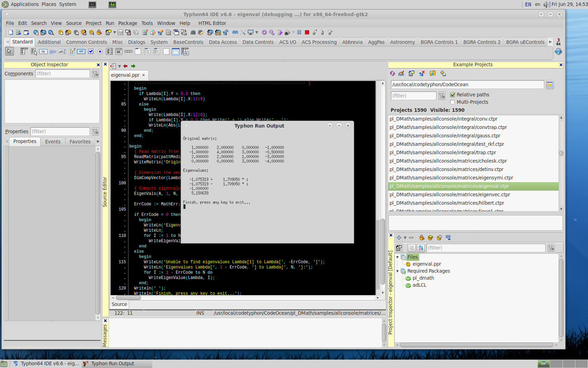588x368 pixels.
Task: Select the pl_dmath required package
Action: pyautogui.click(x=423, y=278)
